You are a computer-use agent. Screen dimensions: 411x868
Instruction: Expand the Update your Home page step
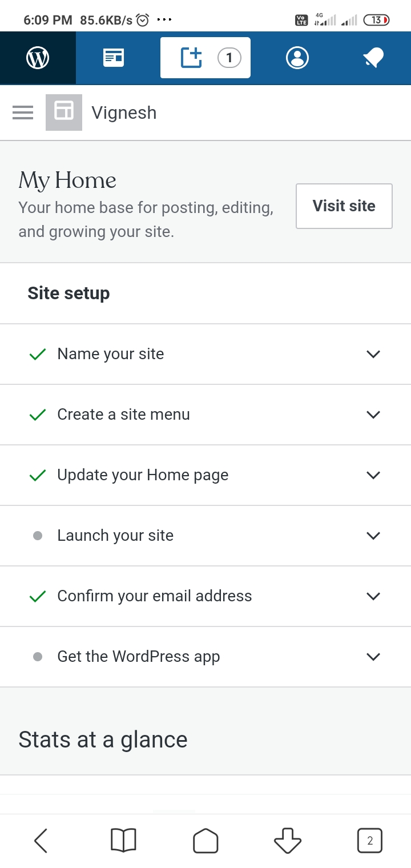click(373, 475)
